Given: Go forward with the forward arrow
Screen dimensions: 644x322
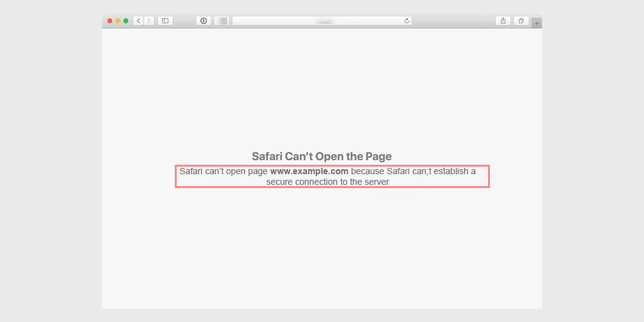Looking at the screenshot, I should [x=148, y=21].
